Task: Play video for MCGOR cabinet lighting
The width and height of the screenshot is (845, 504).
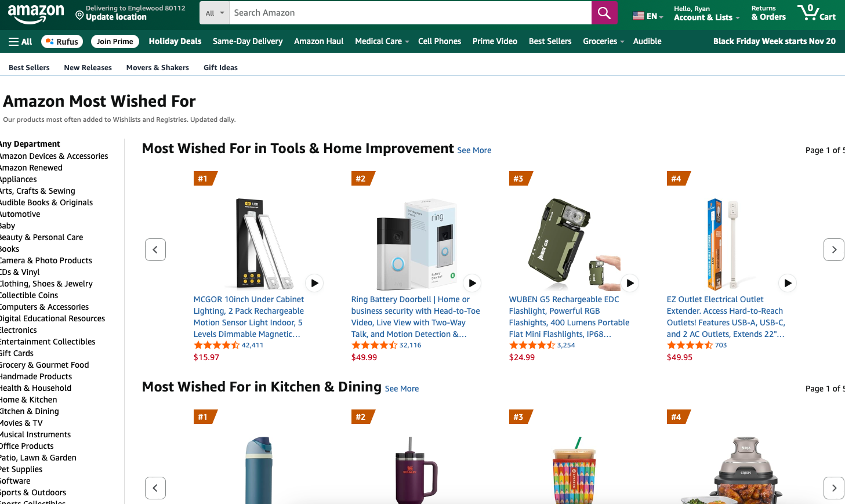Action: tap(314, 283)
